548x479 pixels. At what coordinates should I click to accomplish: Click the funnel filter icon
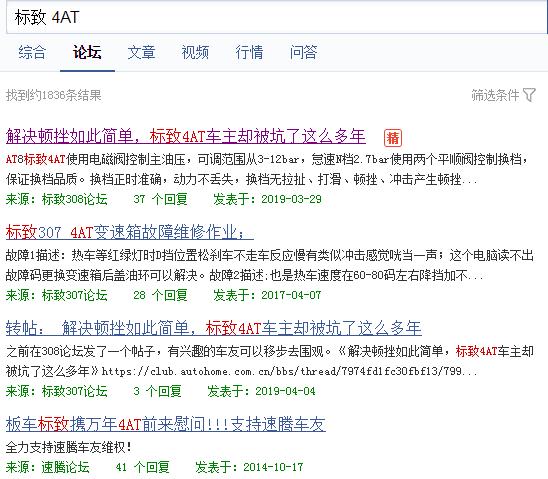(529, 95)
